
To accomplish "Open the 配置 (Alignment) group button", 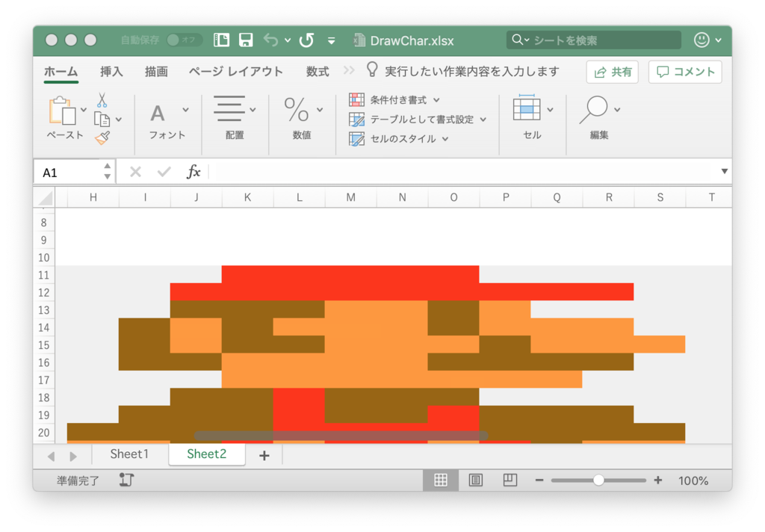I will [x=235, y=117].
